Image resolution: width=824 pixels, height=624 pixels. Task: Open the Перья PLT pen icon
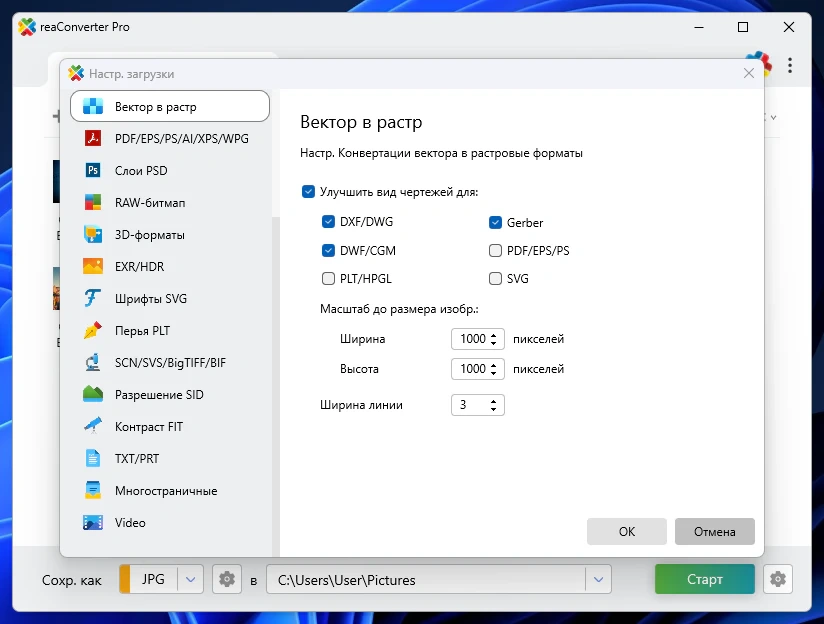pyautogui.click(x=93, y=331)
